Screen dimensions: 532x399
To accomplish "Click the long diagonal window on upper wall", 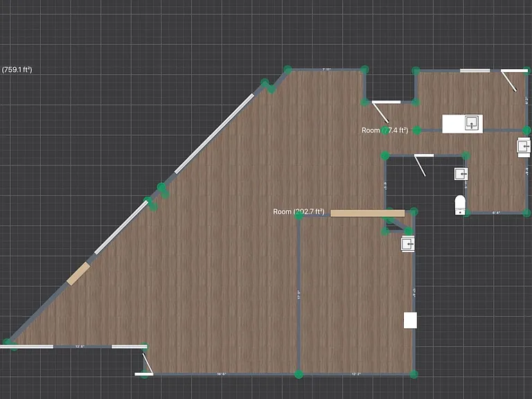I will point(214,133).
